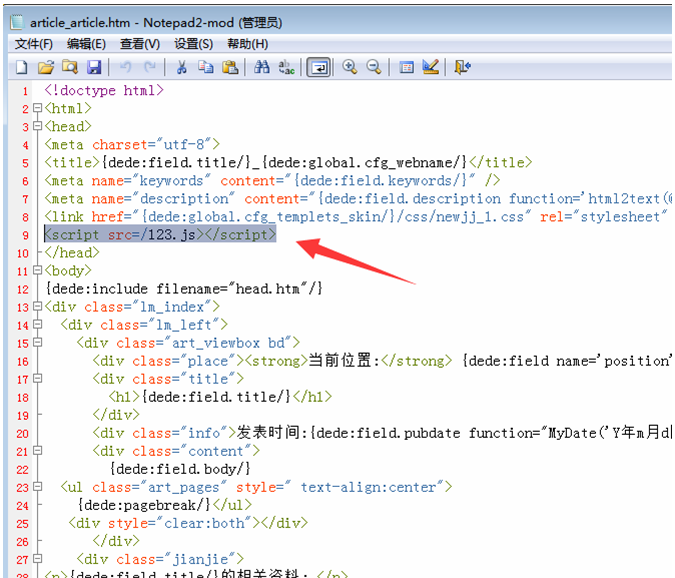The width and height of the screenshot is (675, 578).
Task: Undo the last edit
Action: pyautogui.click(x=126, y=67)
